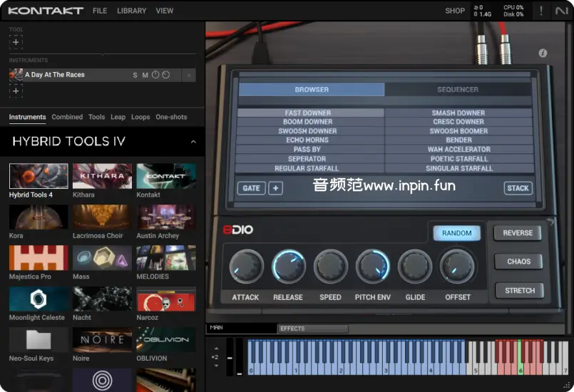Select the WAH ACCELERATOR preset

459,150
